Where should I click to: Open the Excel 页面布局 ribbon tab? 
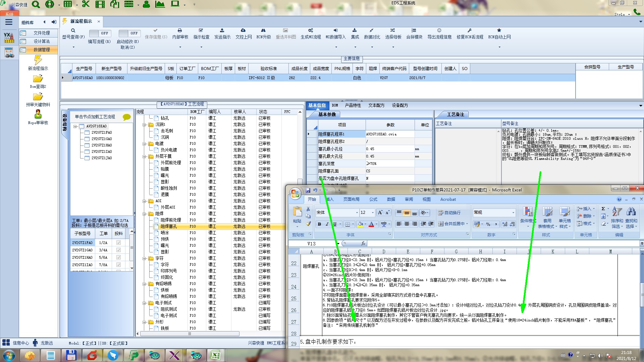pos(351,199)
